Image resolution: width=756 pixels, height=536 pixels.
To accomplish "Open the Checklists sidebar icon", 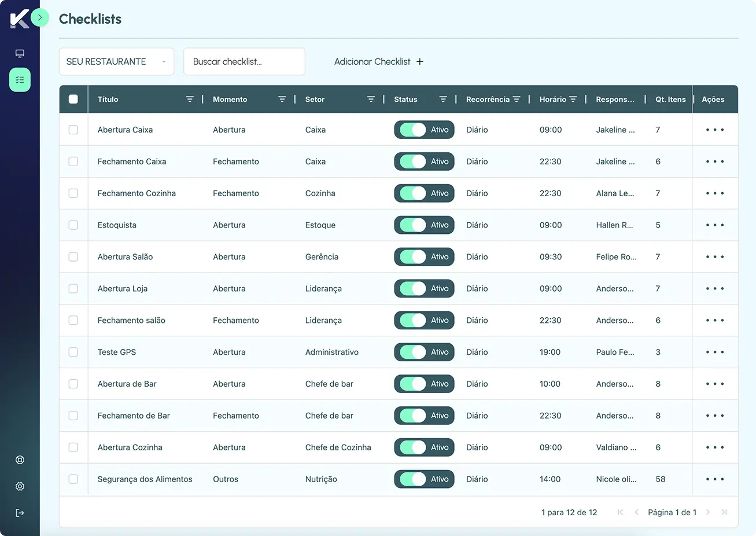I will pyautogui.click(x=20, y=80).
